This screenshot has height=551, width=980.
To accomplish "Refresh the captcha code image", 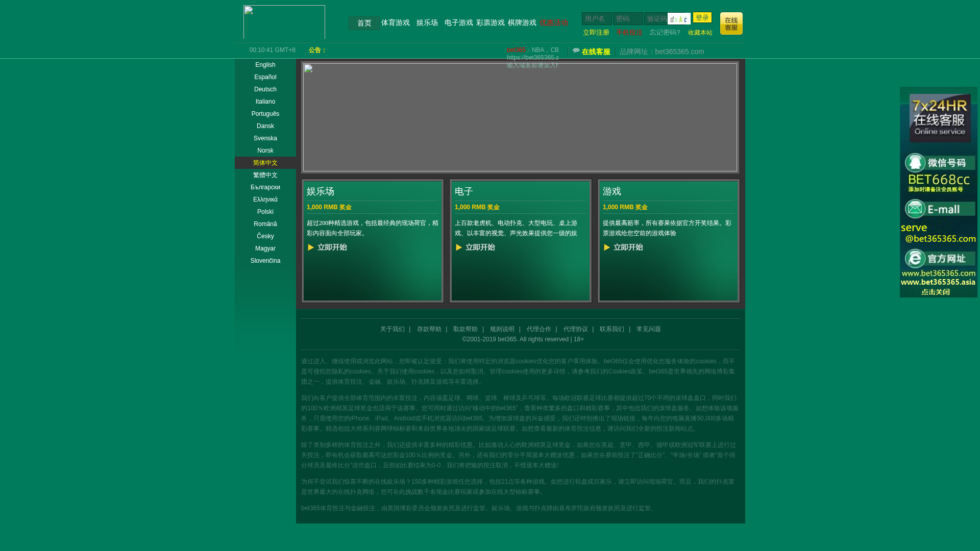I will tap(679, 19).
